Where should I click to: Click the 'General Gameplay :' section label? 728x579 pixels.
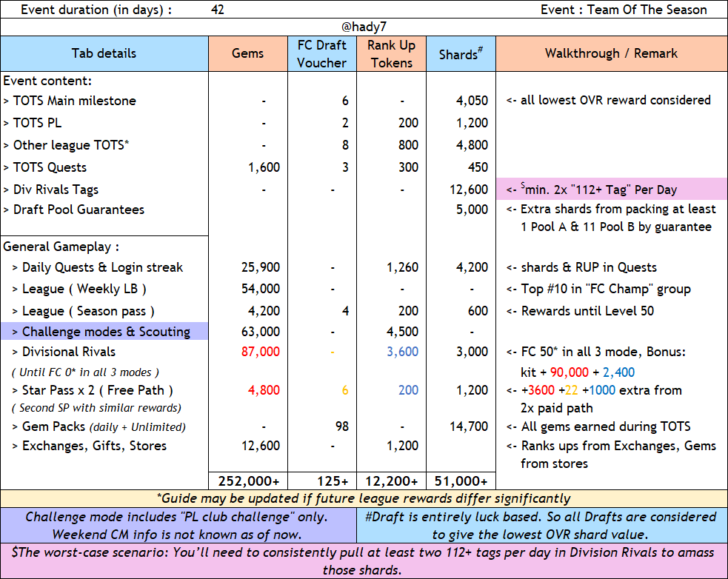pos(61,247)
